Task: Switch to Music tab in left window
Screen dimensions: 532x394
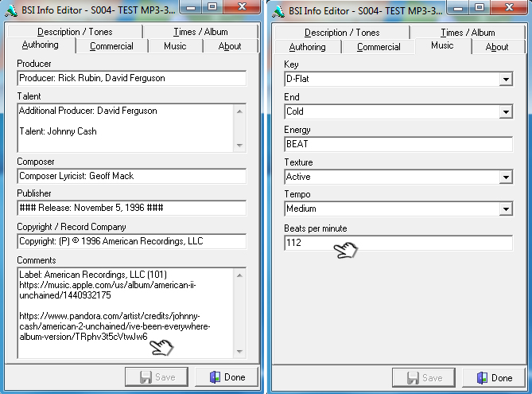Action: point(175,46)
